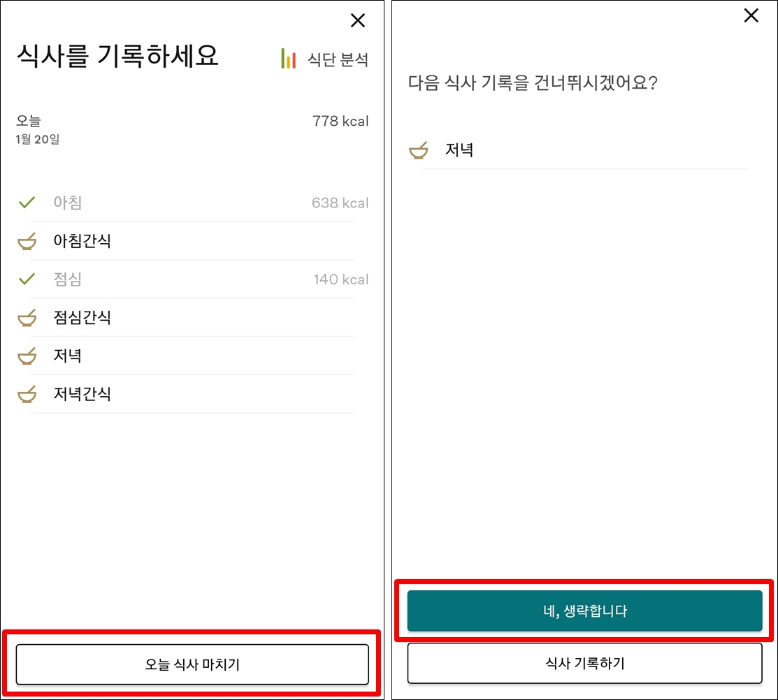Tap the 식사 기록하기 button

[x=584, y=663]
